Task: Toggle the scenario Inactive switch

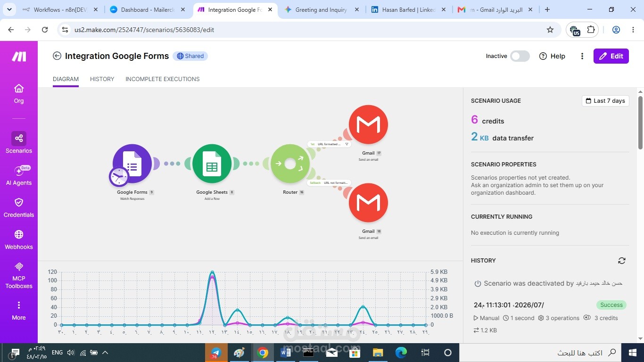Action: click(520, 56)
